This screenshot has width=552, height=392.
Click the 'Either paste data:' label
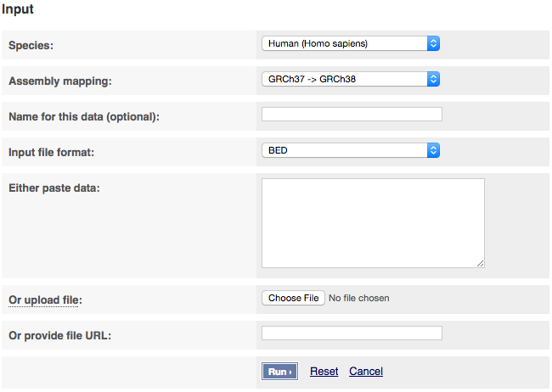point(54,188)
